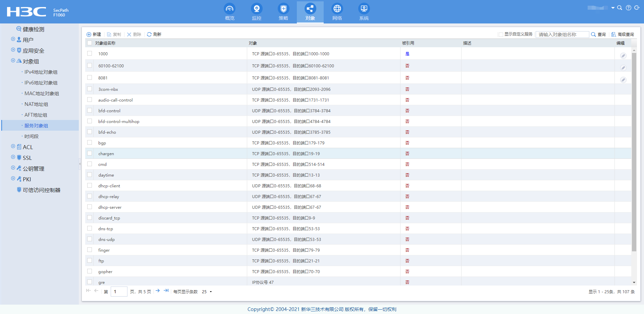Click the 新建 create button
The height and width of the screenshot is (314, 644).
click(94, 35)
